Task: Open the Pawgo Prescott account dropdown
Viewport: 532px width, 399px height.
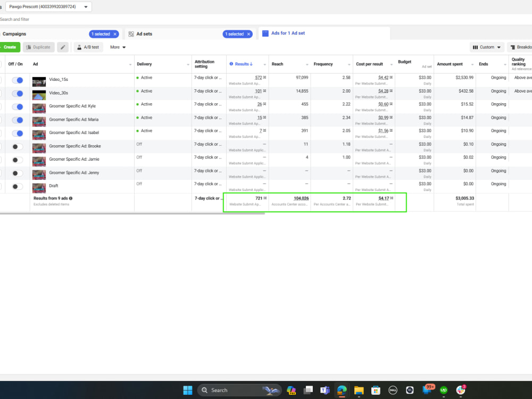Action: coord(48,7)
